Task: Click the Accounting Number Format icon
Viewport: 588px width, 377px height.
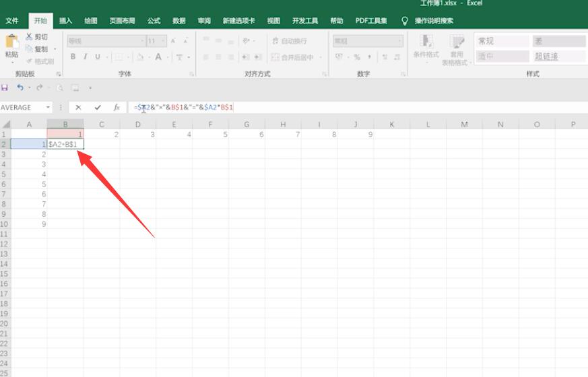Action: [x=339, y=57]
